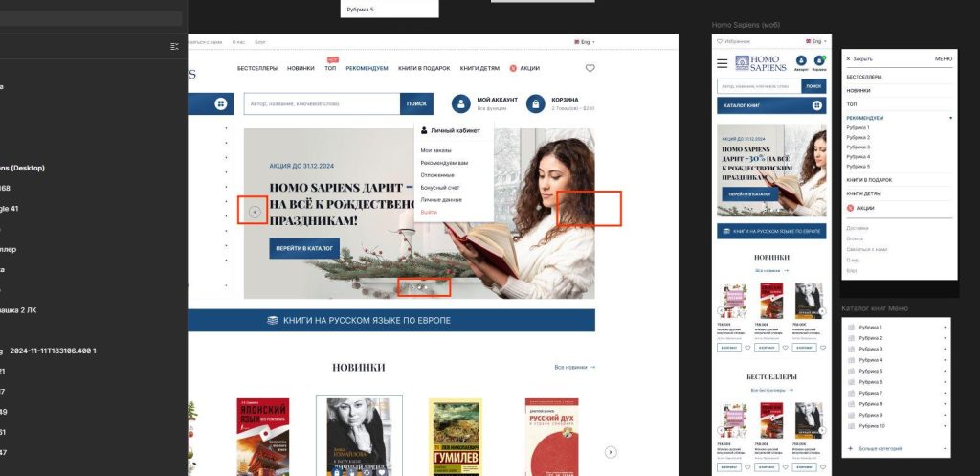Click the wishlist heart icon in desktop header
Image resolution: width=980 pixels, height=476 pixels.
590,68
